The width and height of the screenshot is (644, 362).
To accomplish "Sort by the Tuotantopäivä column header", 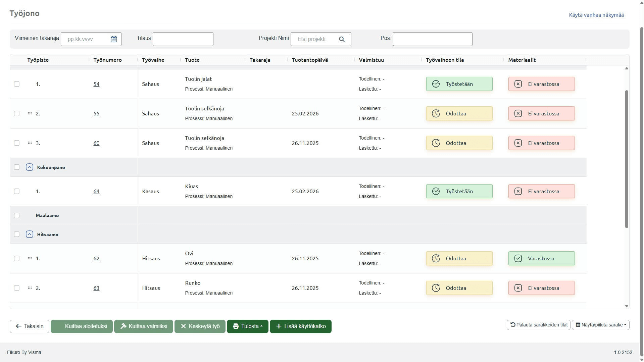I will click(x=309, y=60).
